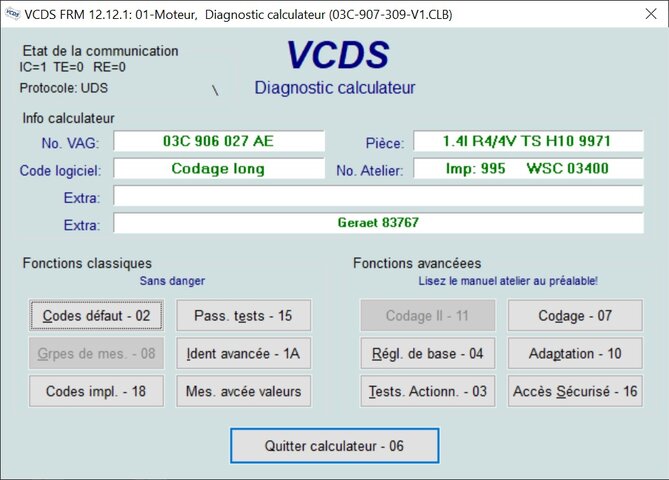Click Régl. de base - 04
The image size is (669, 480).
coord(428,353)
